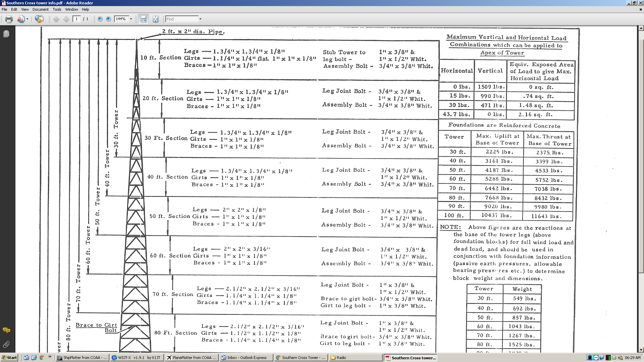Toggle scrolling mode fit-width icon
This screenshot has width=644, height=362.
[143, 19]
